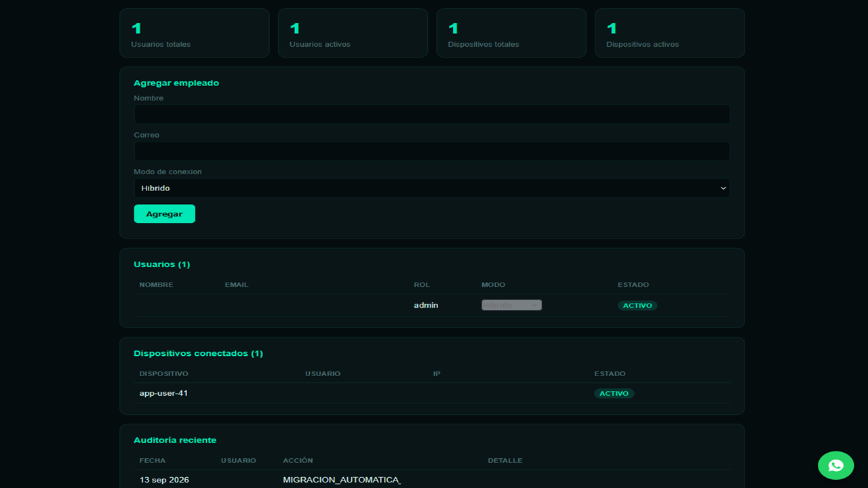Click the Usuarios totales stat label

point(161,44)
